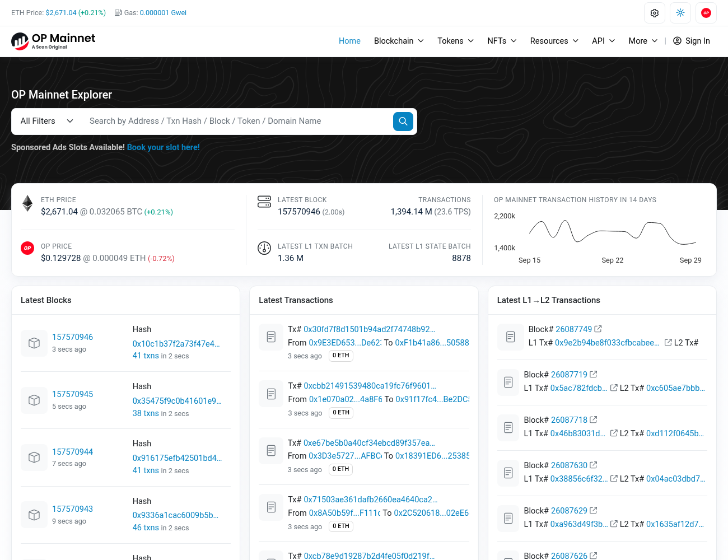Viewport: 728px width, 560px height.
Task: Expand the NFTs menu
Action: [x=502, y=41]
